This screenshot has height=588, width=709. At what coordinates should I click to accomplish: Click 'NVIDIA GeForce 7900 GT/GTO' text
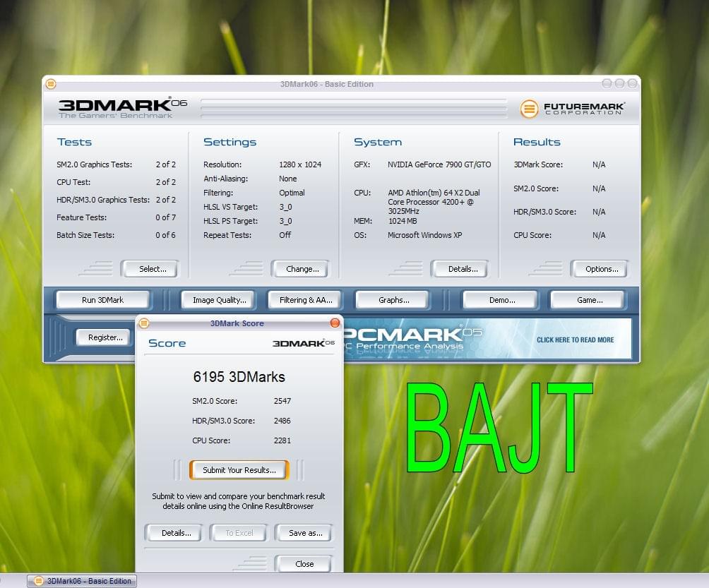(x=439, y=164)
